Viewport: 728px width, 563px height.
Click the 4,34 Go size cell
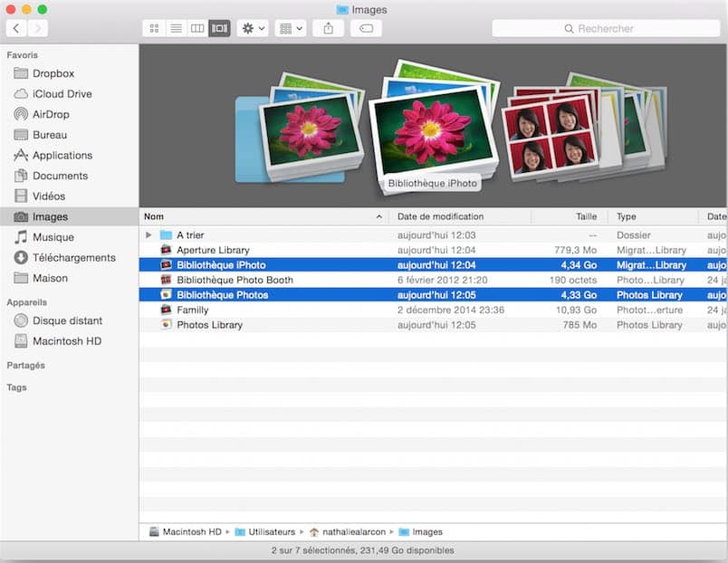tap(579, 265)
